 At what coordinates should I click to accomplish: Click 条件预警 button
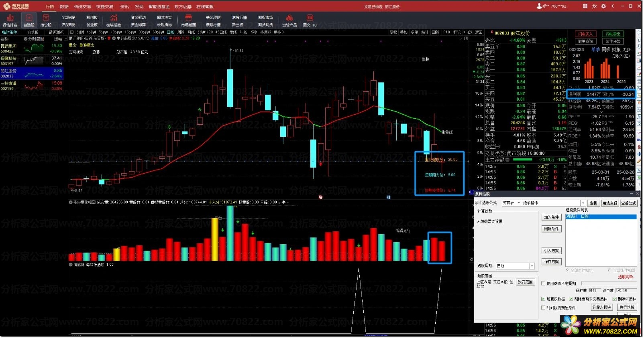pyautogui.click(x=613, y=41)
